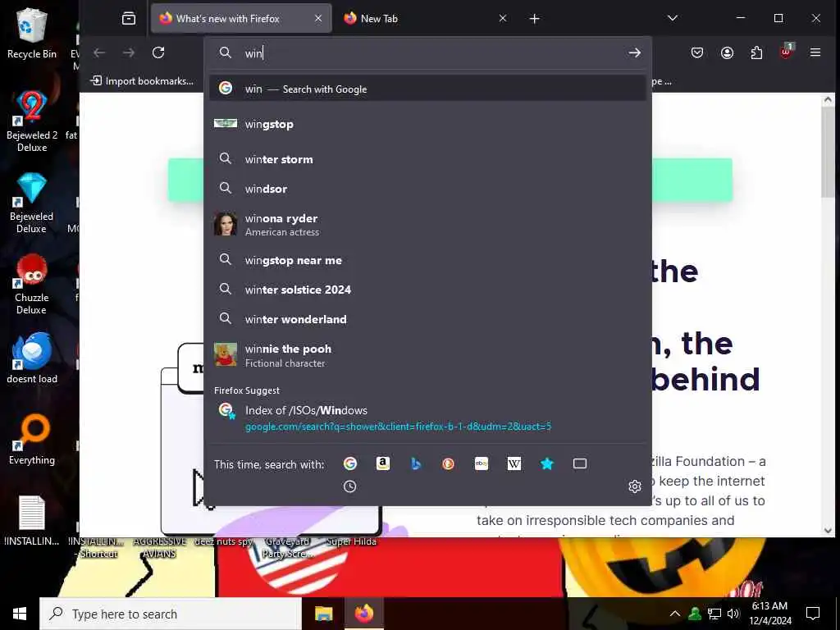Open the uBlock Origin extension icon
Screen dimensions: 840x630
tap(787, 52)
